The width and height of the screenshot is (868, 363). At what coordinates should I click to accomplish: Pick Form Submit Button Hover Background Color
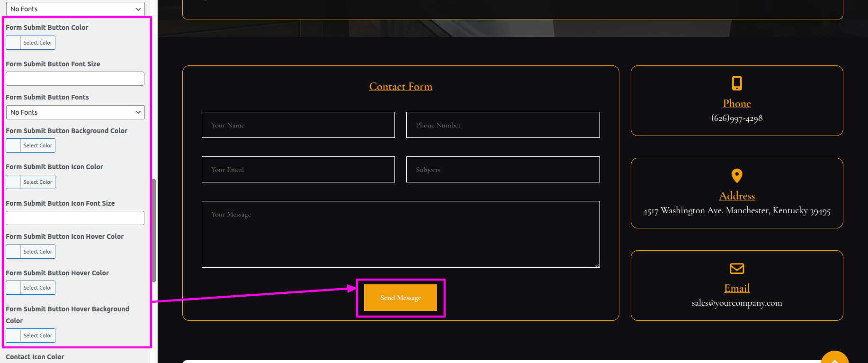[31, 336]
